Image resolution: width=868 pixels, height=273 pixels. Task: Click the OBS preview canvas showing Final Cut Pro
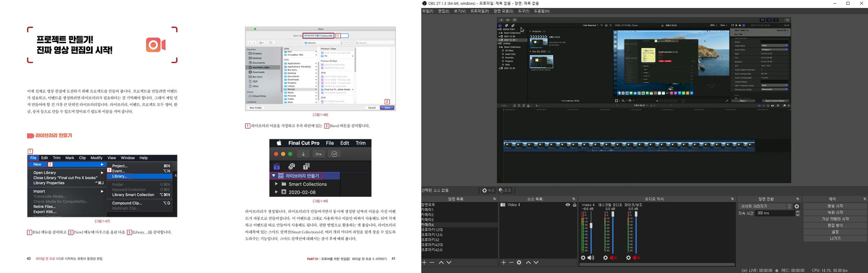(644, 100)
